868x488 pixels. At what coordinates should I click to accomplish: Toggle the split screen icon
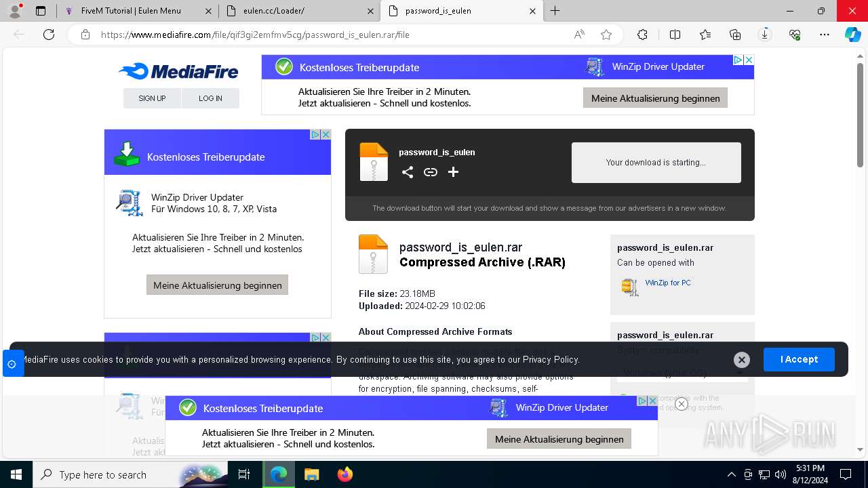(675, 35)
